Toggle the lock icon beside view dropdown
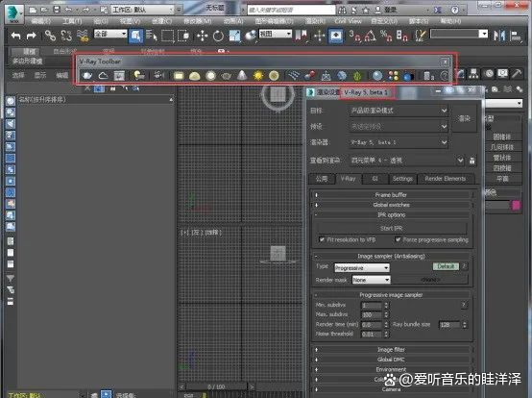 pos(472,161)
